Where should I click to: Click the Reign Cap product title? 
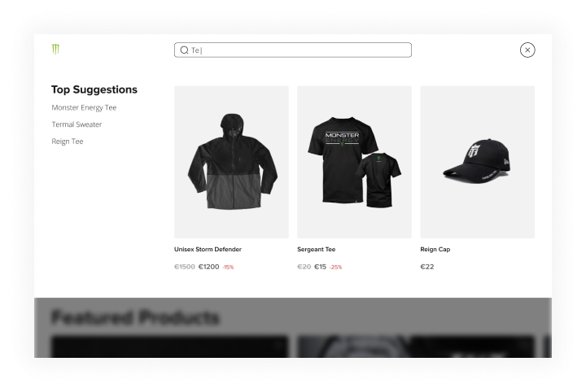pos(435,249)
